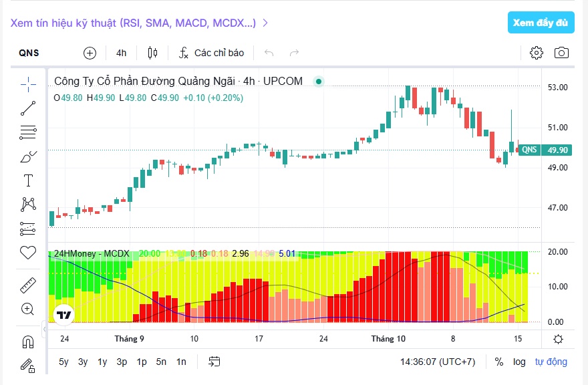
Task: Redo the last chart action
Action: [295, 53]
